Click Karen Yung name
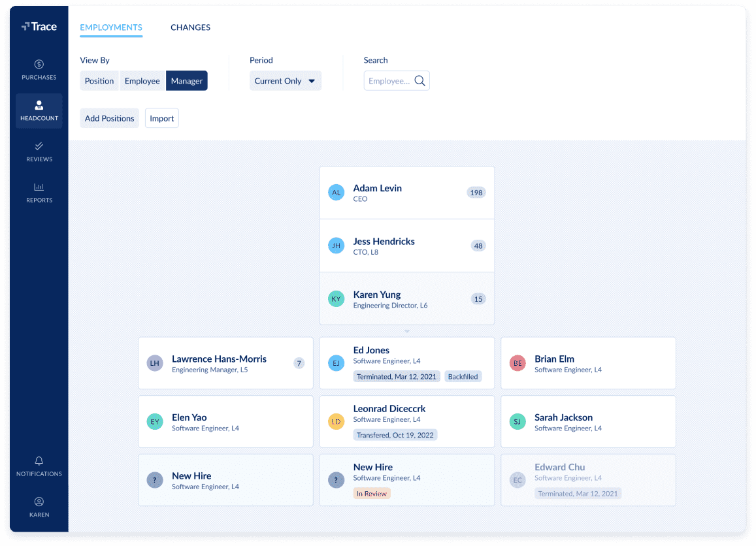This screenshot has height=546, width=756. click(377, 295)
